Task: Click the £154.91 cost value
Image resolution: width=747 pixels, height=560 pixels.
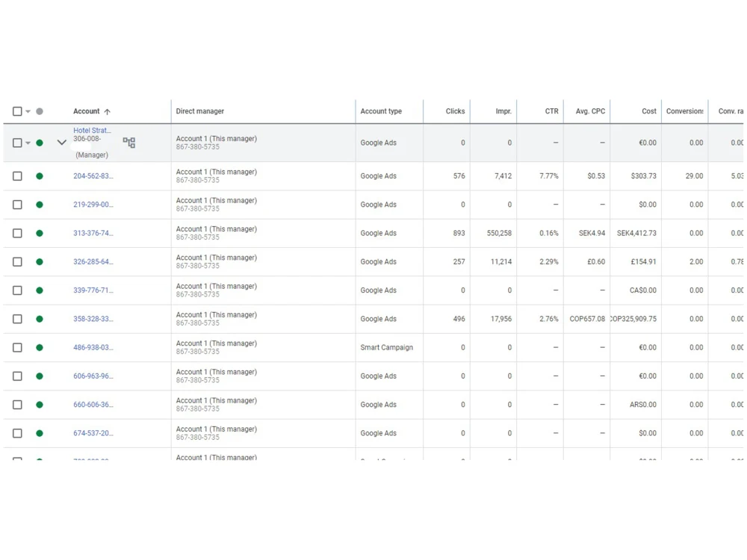Action: click(644, 262)
